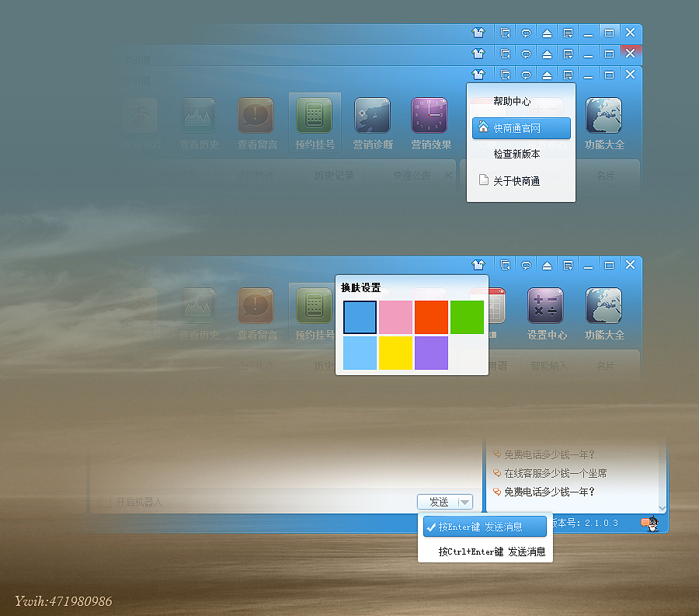The image size is (699, 616).
Task: Click shirt icon above the help menu
Action: click(478, 75)
